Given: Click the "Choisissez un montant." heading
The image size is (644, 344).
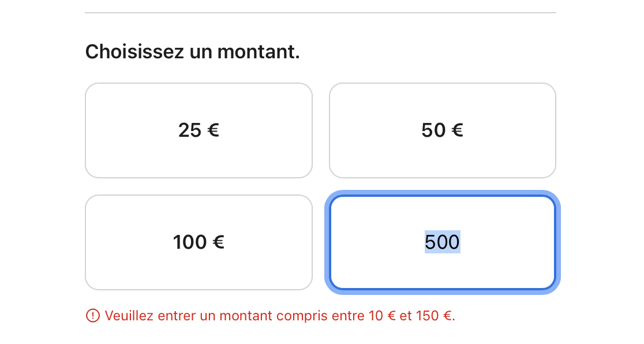Looking at the screenshot, I should 192,52.
